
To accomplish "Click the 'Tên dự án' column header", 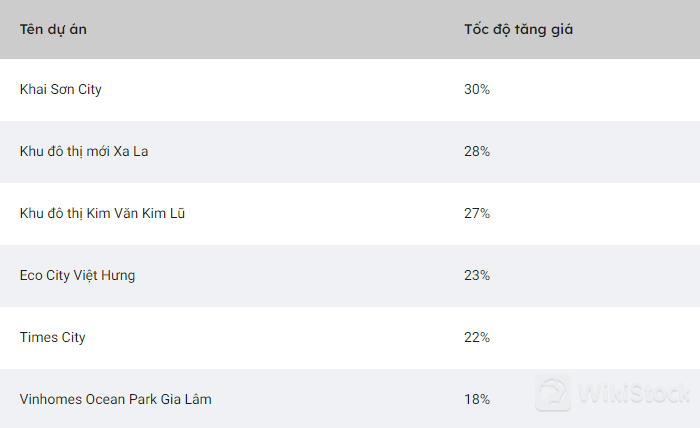I will pos(53,29).
